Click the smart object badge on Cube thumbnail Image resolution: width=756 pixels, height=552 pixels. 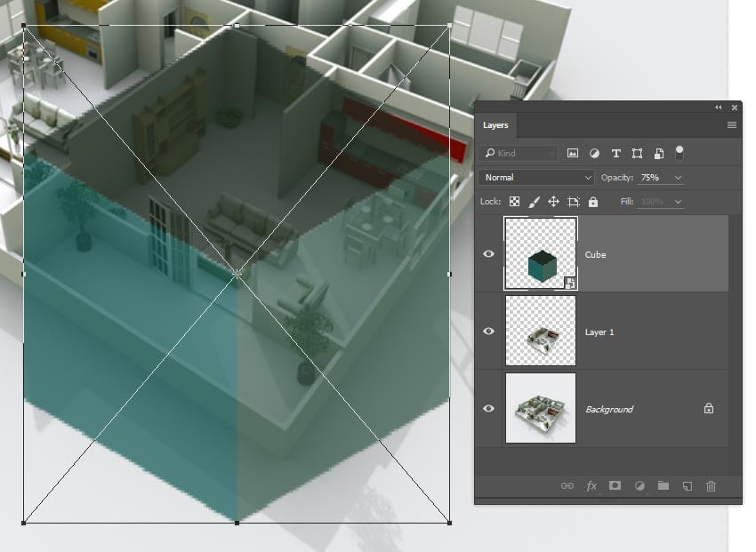tap(570, 283)
